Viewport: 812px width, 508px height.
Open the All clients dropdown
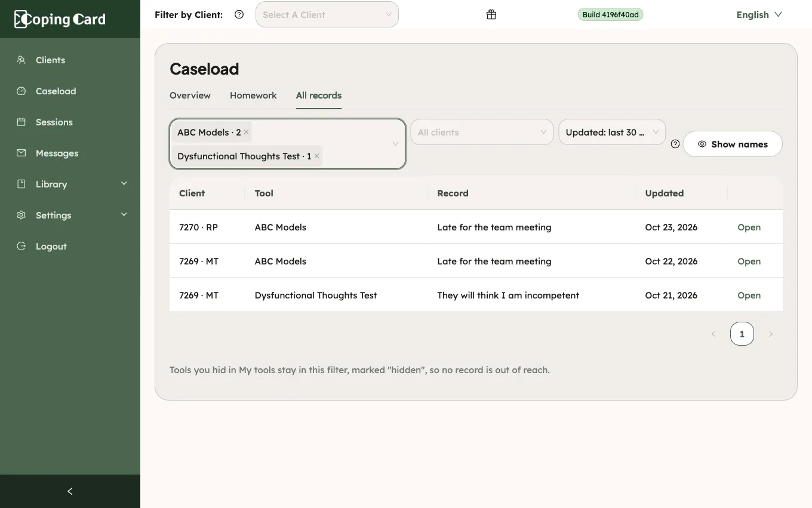(x=482, y=132)
